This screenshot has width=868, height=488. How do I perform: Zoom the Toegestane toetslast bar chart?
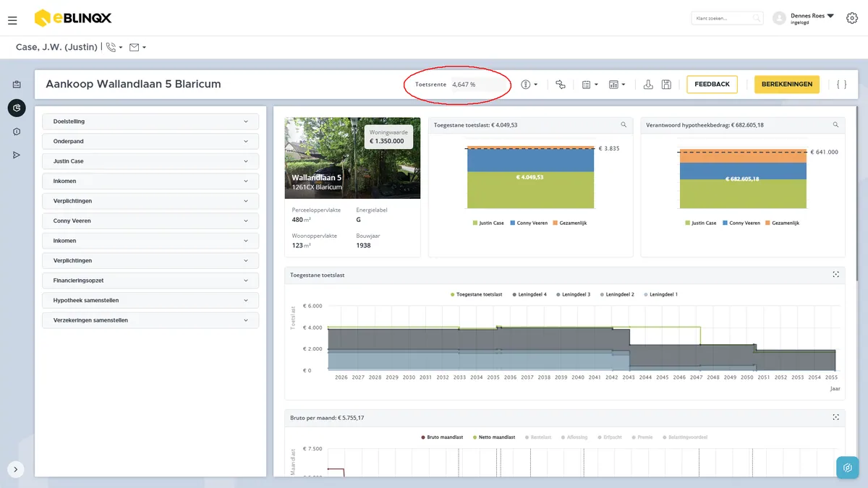(624, 125)
